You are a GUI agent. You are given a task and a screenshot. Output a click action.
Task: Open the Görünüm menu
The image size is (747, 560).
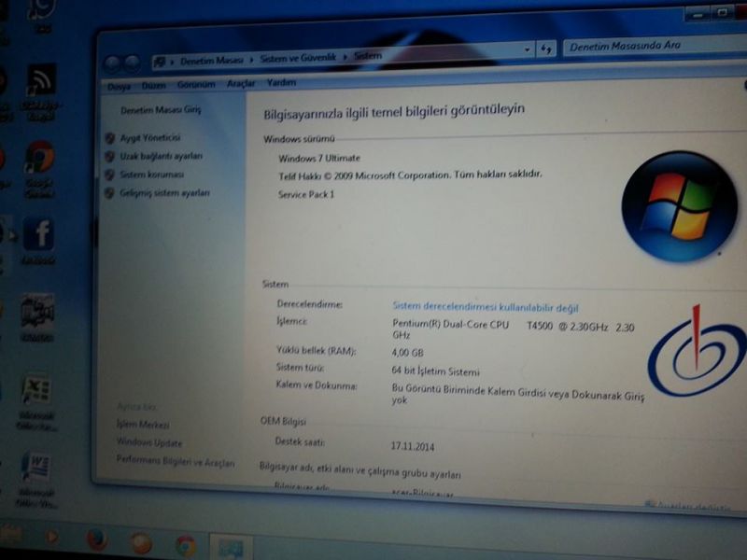[196, 84]
